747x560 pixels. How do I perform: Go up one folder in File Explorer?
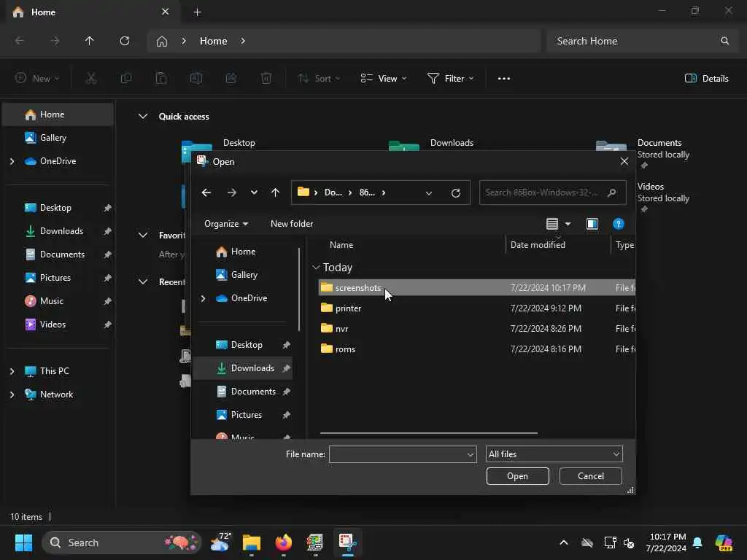coord(89,41)
